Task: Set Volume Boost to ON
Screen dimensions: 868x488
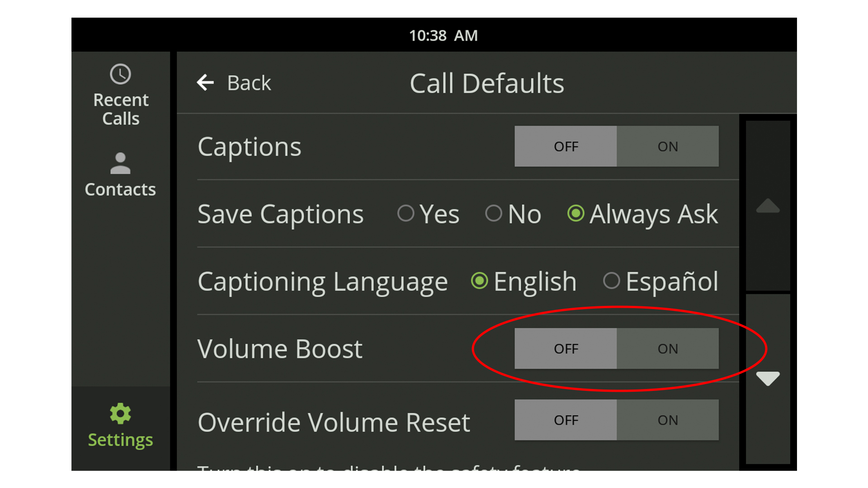Action: (x=668, y=348)
